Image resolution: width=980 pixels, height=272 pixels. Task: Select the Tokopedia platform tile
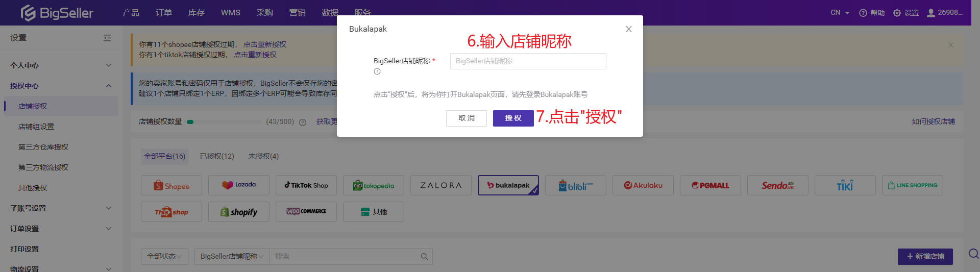(374, 185)
